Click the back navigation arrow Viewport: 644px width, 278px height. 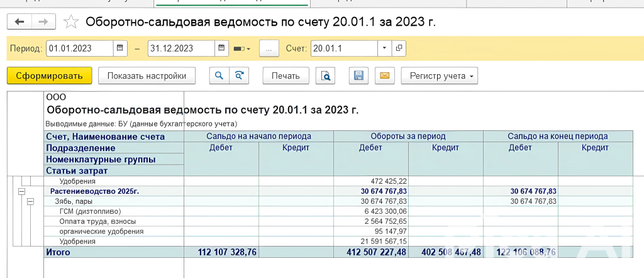pyautogui.click(x=19, y=22)
